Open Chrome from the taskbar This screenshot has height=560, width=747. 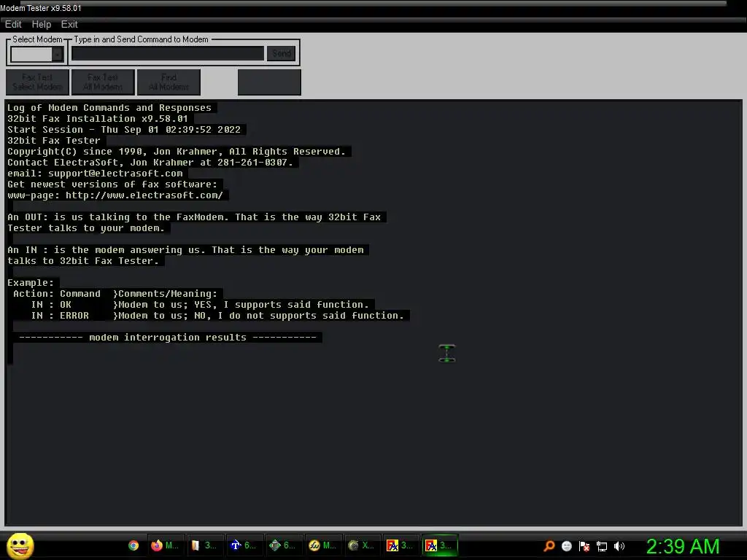[x=133, y=545]
